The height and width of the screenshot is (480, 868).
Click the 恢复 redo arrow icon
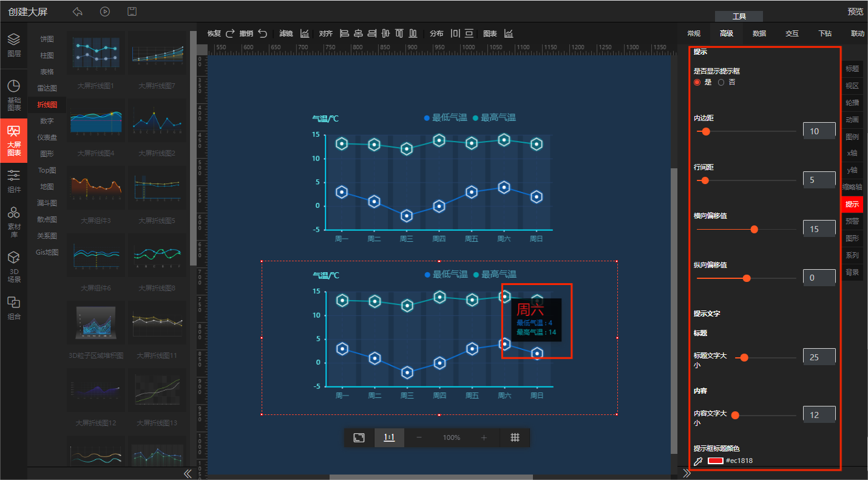pyautogui.click(x=230, y=33)
